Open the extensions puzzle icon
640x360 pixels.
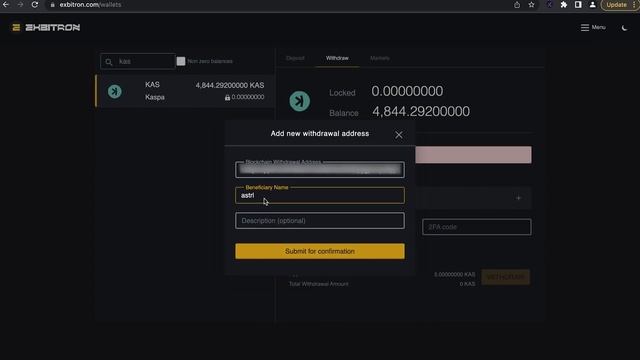coord(564,5)
